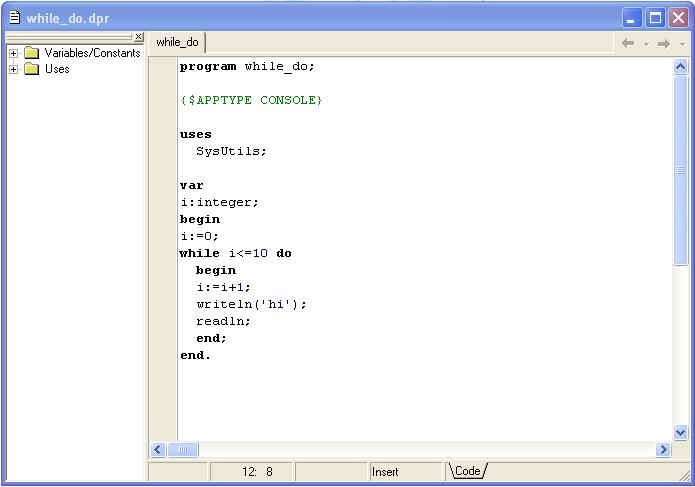
Task: Click the while_do.dpr document icon in title bar
Action: 15,18
